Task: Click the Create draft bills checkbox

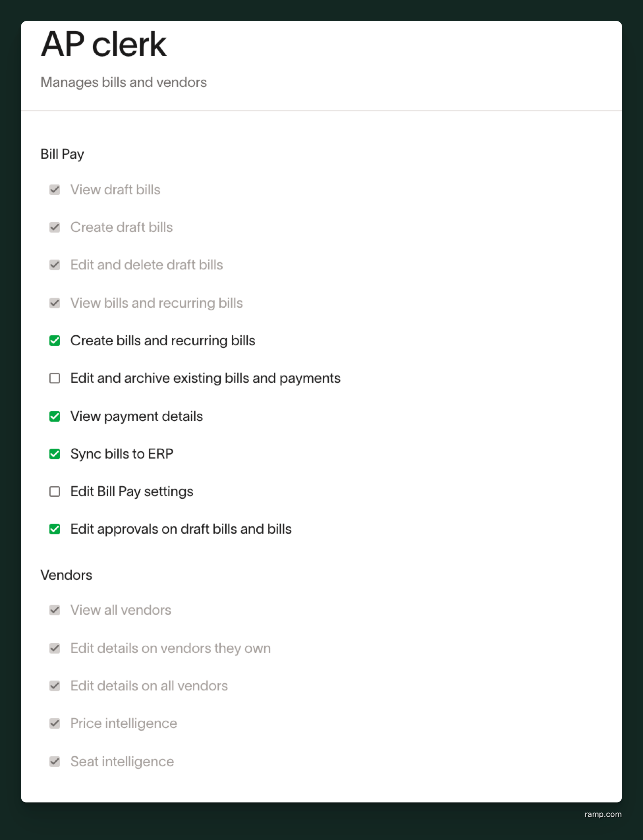Action: pos(55,227)
